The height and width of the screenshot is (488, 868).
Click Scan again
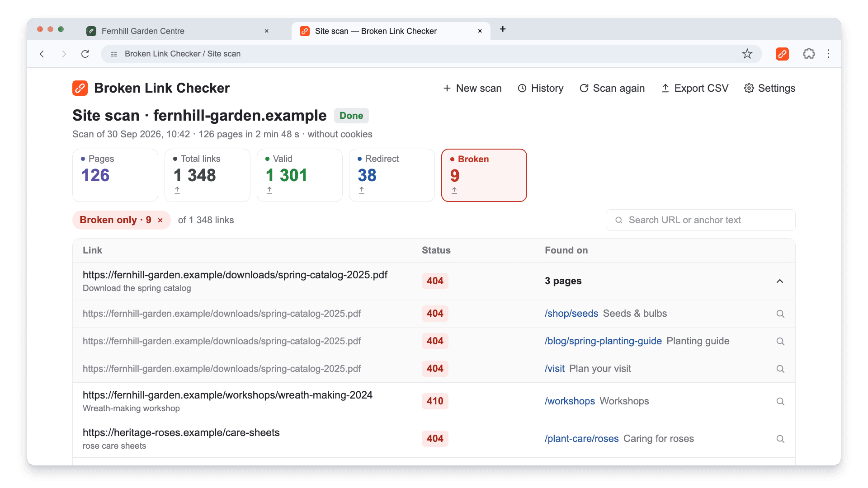pyautogui.click(x=612, y=88)
